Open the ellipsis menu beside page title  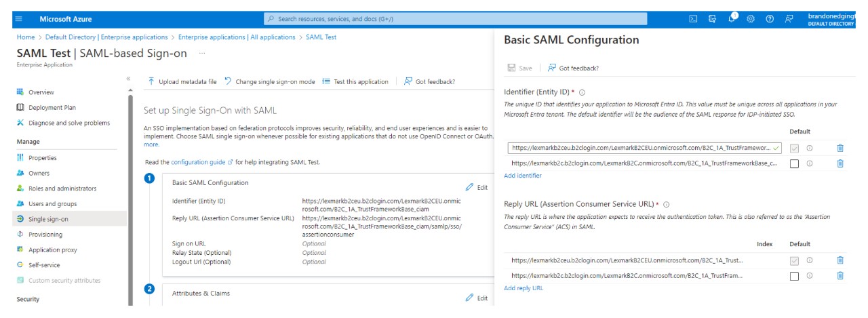pos(202,54)
